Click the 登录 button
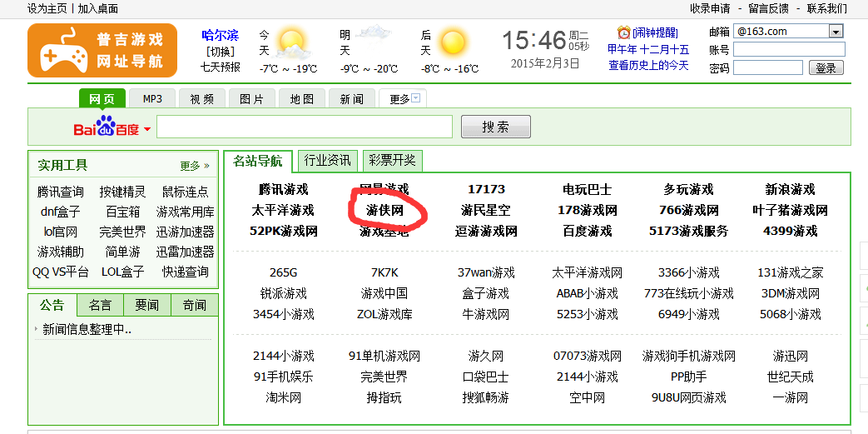868x434 pixels. [x=826, y=67]
